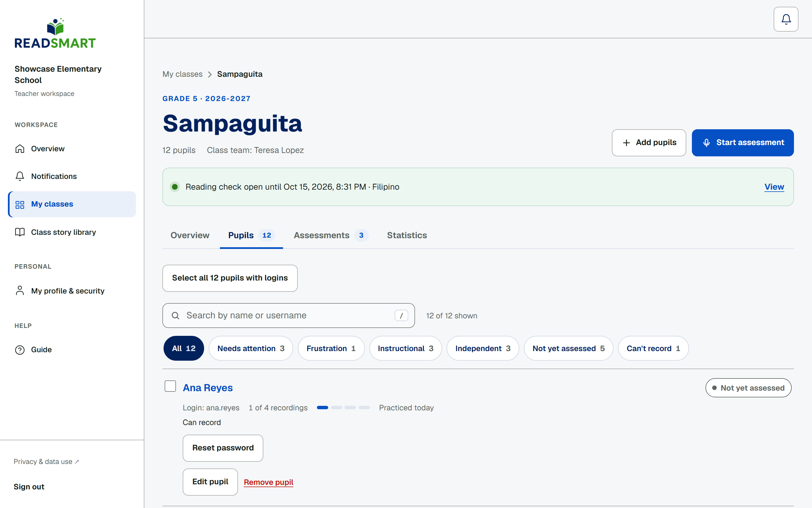Open the Assessments tab
The height and width of the screenshot is (508, 812).
(331, 236)
